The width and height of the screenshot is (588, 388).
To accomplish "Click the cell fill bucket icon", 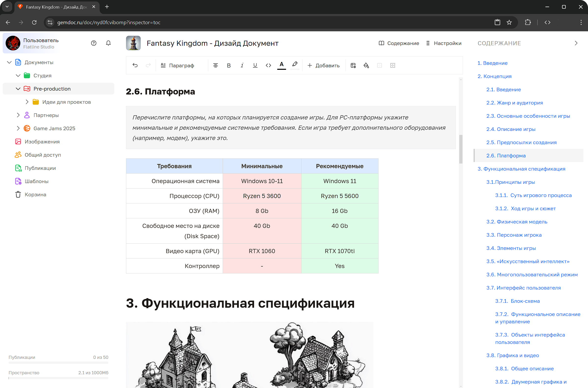I will click(366, 65).
